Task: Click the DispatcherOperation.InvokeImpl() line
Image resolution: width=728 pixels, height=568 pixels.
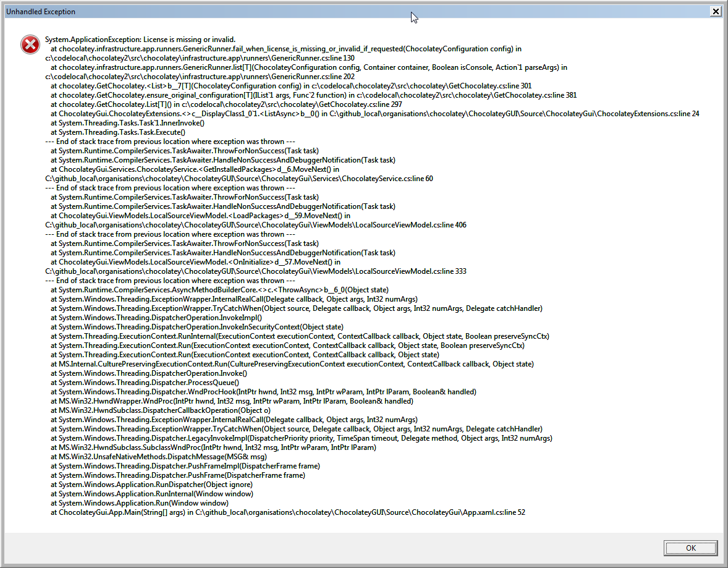Action: click(x=156, y=318)
